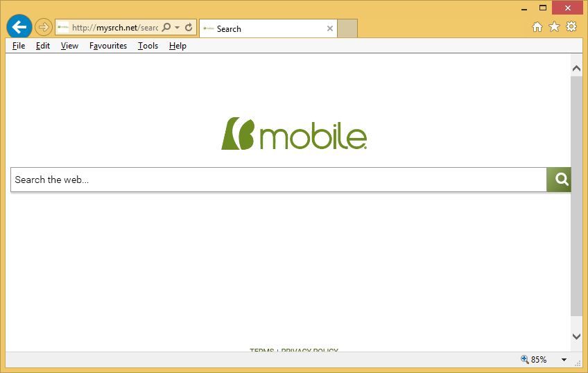The height and width of the screenshot is (373, 588).
Task: Click the Forward navigation arrow
Action: tap(44, 28)
